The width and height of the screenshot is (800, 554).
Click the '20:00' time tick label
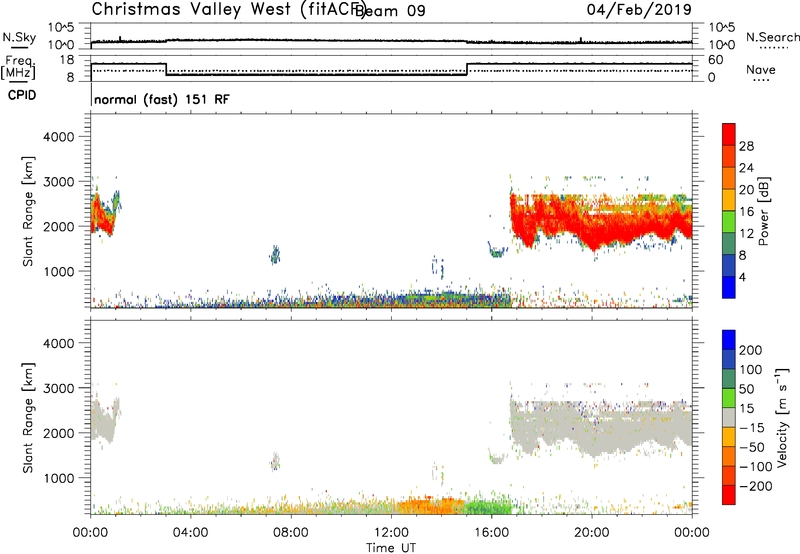pyautogui.click(x=592, y=533)
